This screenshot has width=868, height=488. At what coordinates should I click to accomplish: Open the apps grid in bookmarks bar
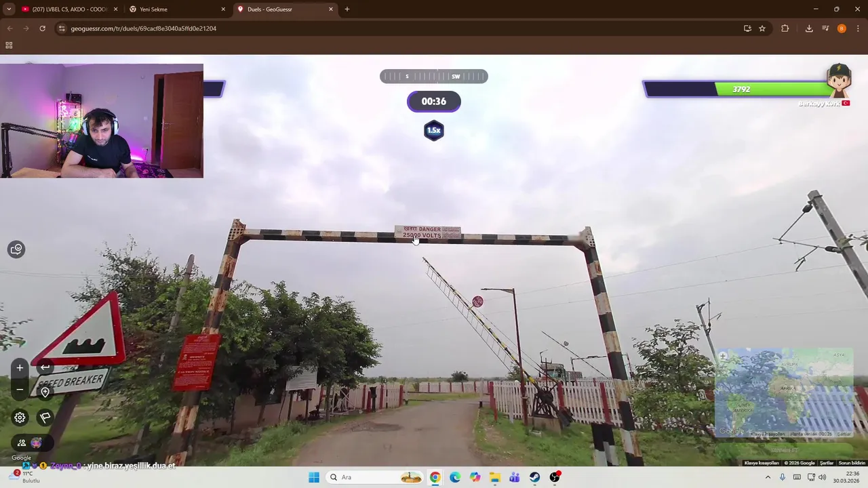coord(9,45)
